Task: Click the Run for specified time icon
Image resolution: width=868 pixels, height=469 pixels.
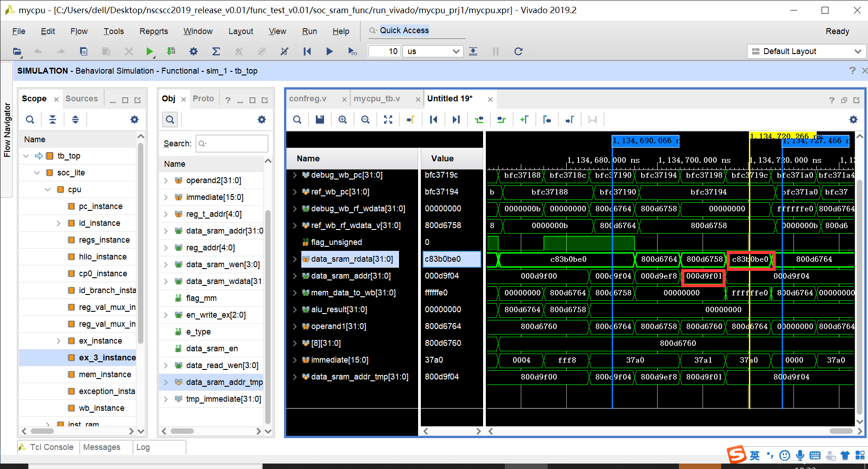Action: point(352,51)
